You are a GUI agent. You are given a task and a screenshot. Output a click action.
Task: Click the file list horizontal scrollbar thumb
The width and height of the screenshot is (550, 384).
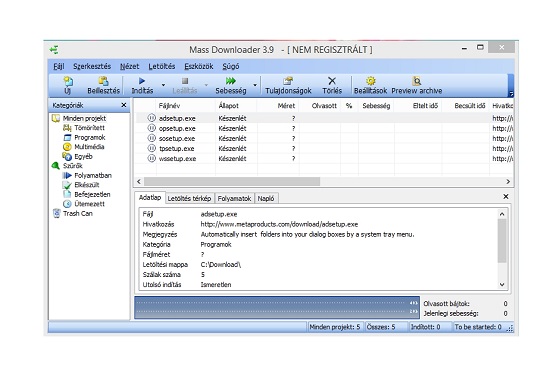click(x=232, y=182)
